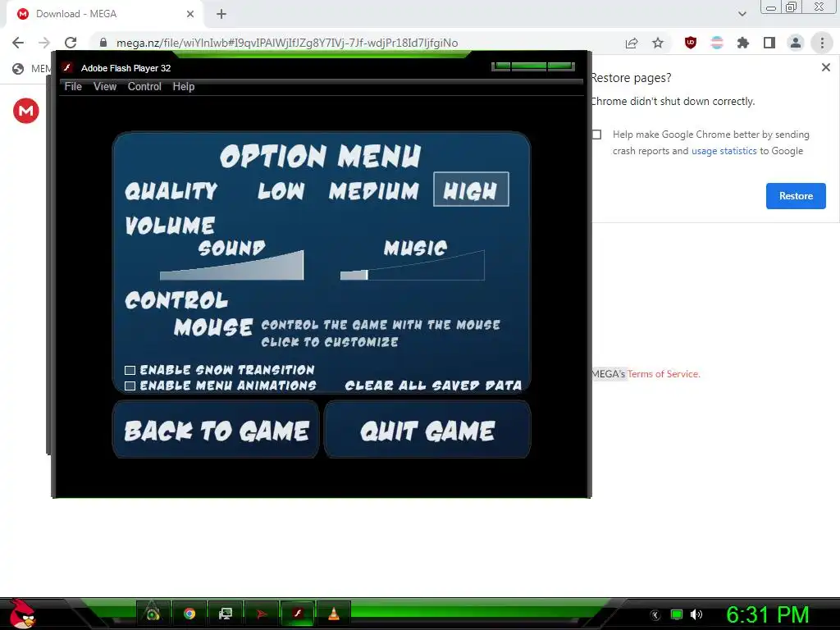The image size is (840, 630).
Task: Open the Flash Player File menu
Action: 73,87
